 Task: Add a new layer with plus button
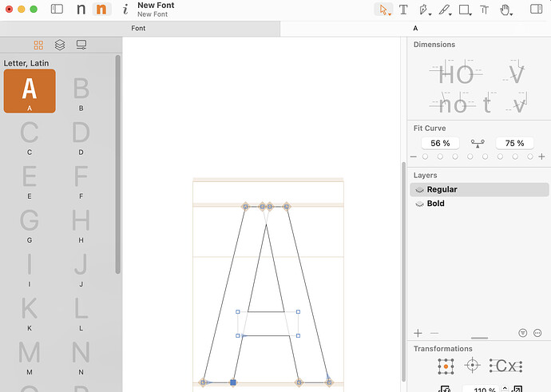pyautogui.click(x=418, y=333)
